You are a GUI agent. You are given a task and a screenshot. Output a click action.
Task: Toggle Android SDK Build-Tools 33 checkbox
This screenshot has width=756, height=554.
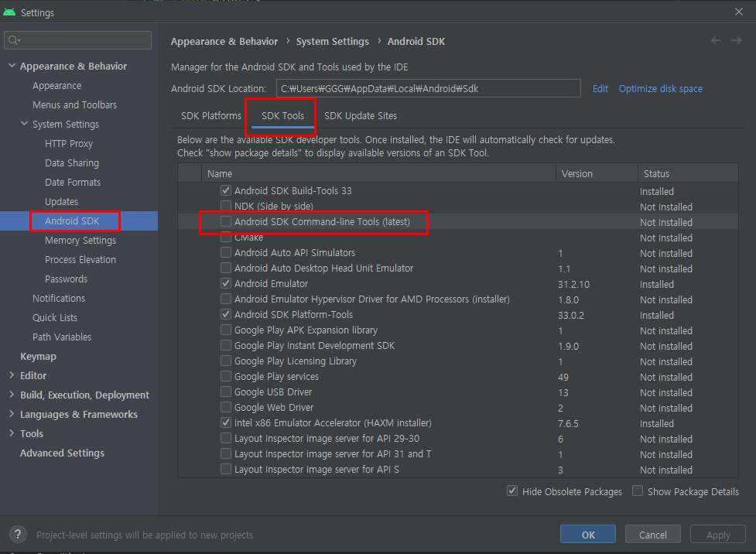[226, 190]
